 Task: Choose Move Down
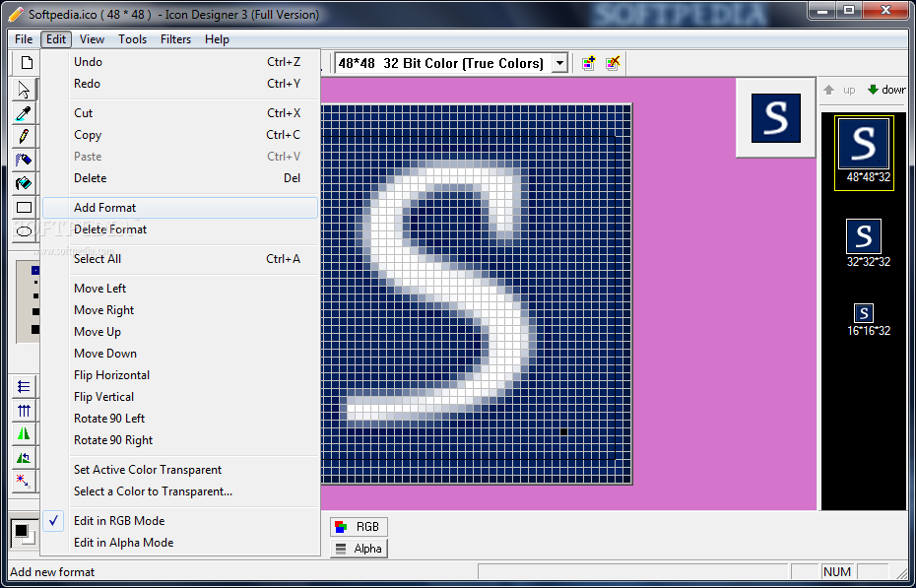pos(180,354)
